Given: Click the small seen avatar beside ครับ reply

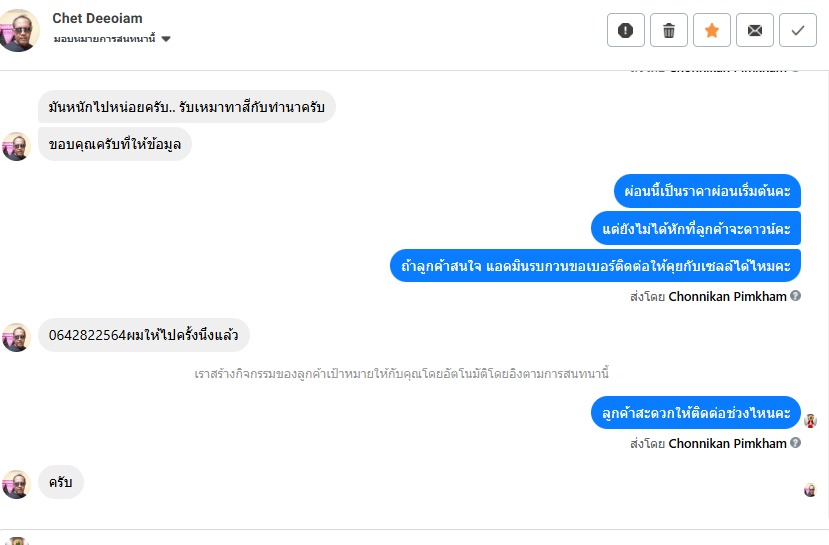Looking at the screenshot, I should (x=811, y=490).
